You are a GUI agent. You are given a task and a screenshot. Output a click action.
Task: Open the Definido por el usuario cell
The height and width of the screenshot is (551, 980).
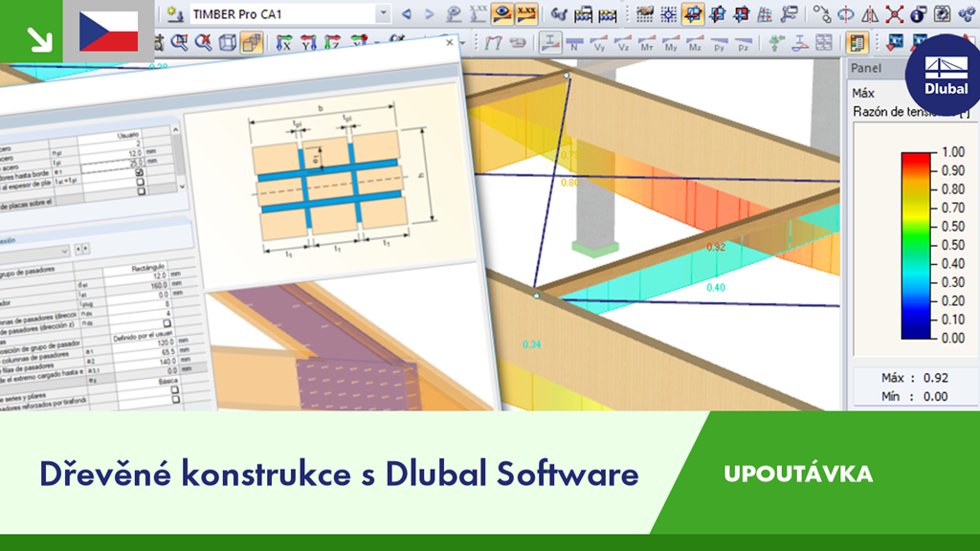coord(142,338)
